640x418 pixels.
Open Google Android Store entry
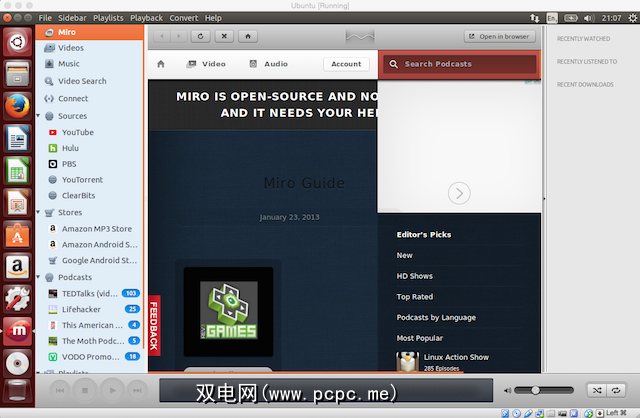tap(99, 260)
